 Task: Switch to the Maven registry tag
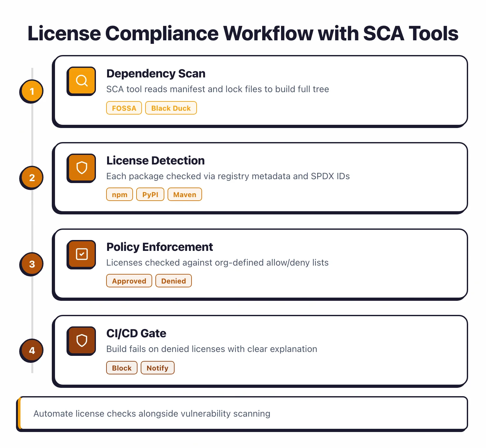(x=184, y=194)
